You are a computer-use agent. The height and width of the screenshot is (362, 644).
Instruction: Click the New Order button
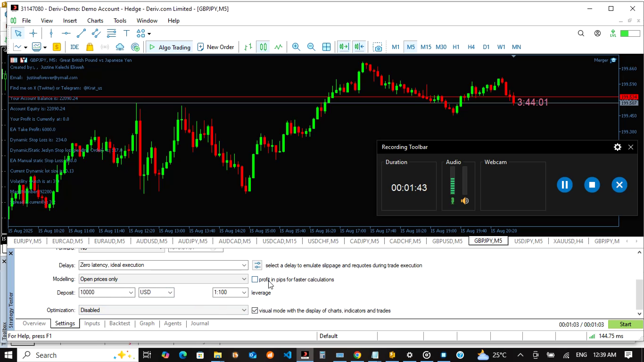coord(215,47)
